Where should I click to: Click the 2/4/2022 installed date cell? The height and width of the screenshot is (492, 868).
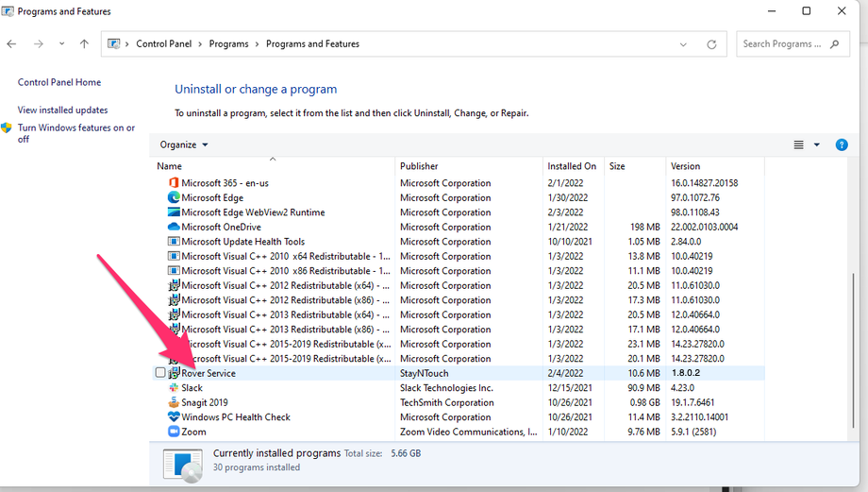coord(565,373)
